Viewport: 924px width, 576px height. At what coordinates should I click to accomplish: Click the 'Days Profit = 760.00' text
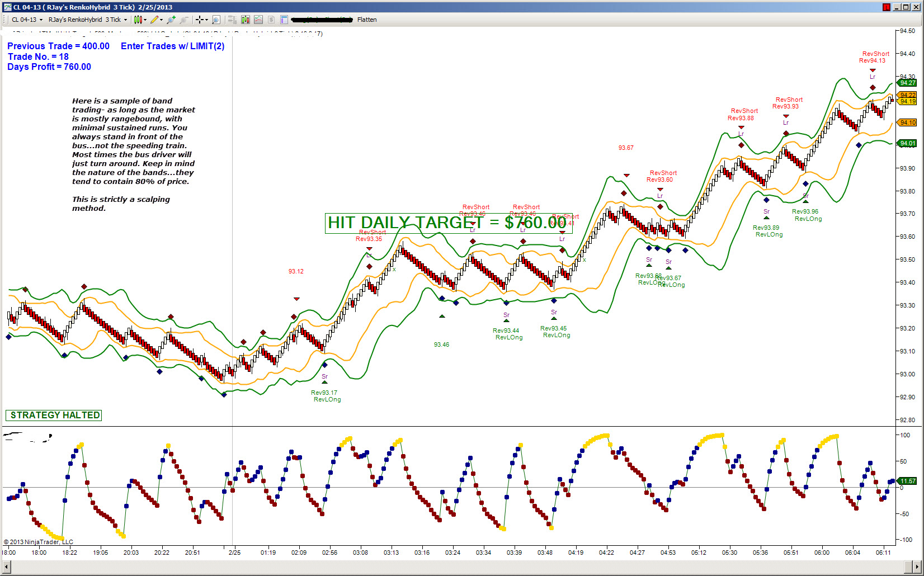tap(49, 67)
